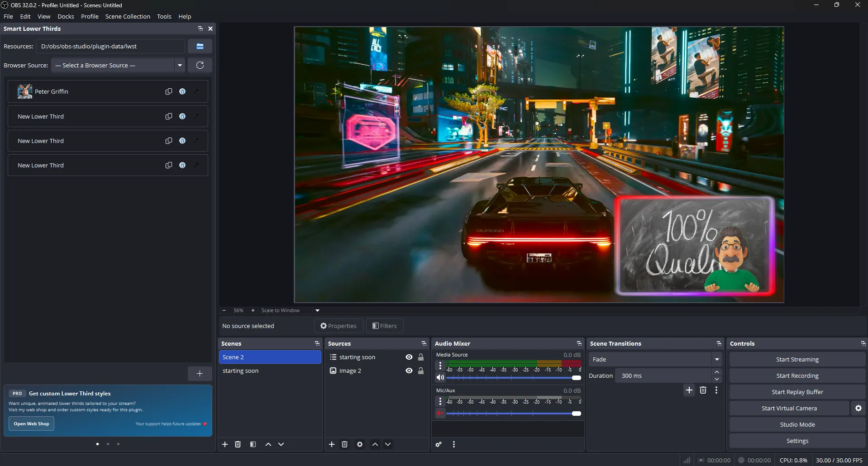The height and width of the screenshot is (466, 868).
Task: Lock the Image 2 source
Action: (421, 370)
